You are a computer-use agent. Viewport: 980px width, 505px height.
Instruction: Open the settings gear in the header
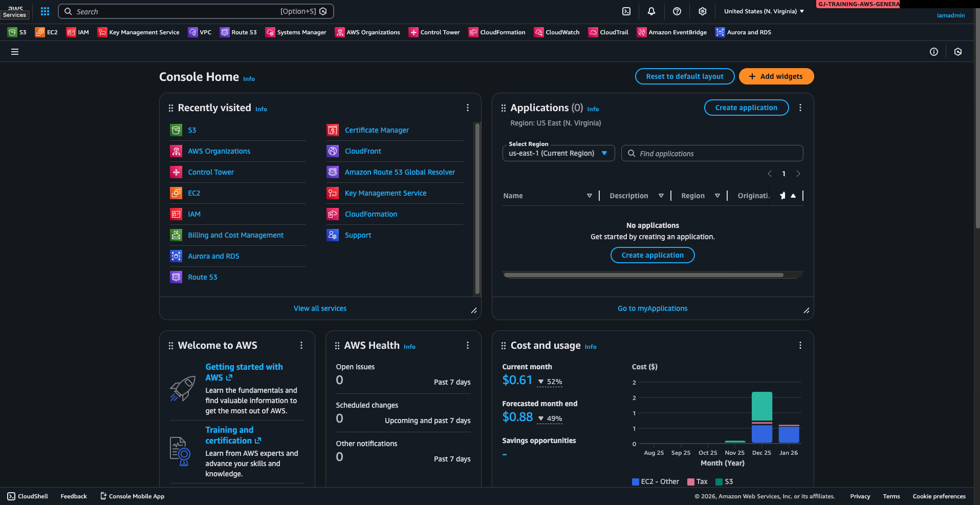click(x=702, y=11)
